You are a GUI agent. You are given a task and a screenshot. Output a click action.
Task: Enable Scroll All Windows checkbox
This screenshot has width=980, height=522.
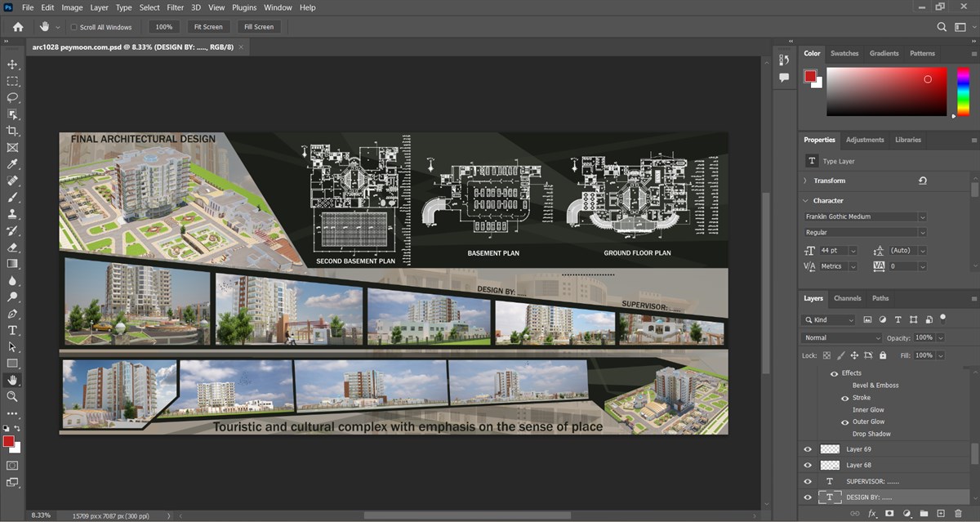tap(73, 27)
